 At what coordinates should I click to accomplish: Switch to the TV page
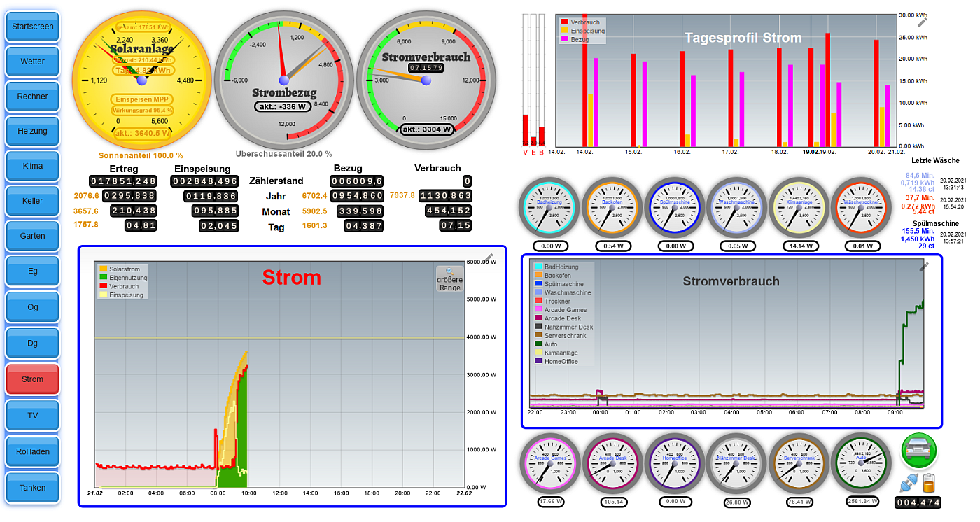(33, 415)
